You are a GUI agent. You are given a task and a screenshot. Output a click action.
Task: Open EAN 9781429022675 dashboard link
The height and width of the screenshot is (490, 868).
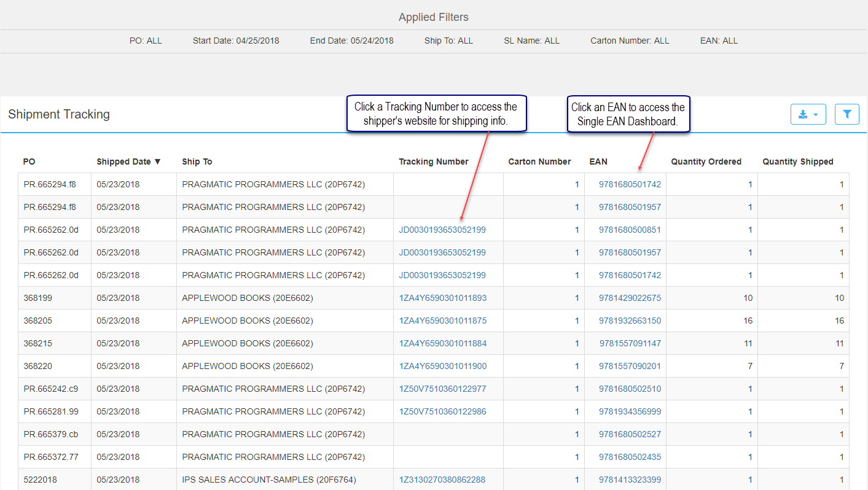630,298
